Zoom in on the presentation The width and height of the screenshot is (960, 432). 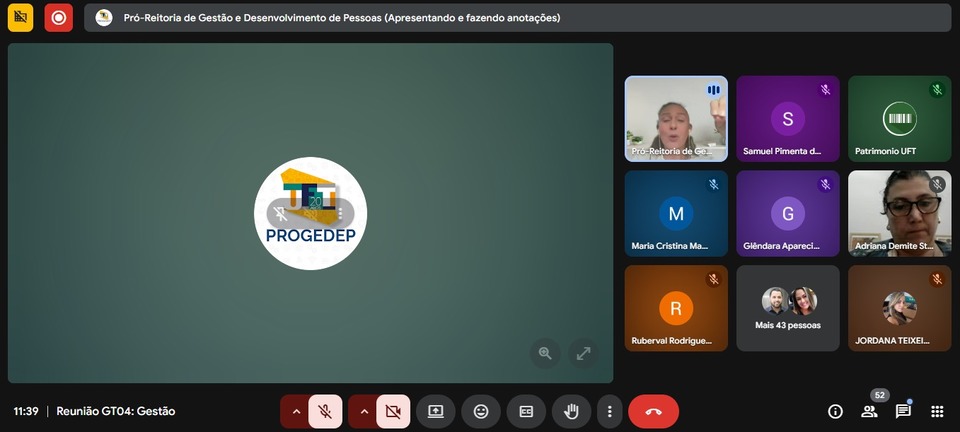click(545, 353)
